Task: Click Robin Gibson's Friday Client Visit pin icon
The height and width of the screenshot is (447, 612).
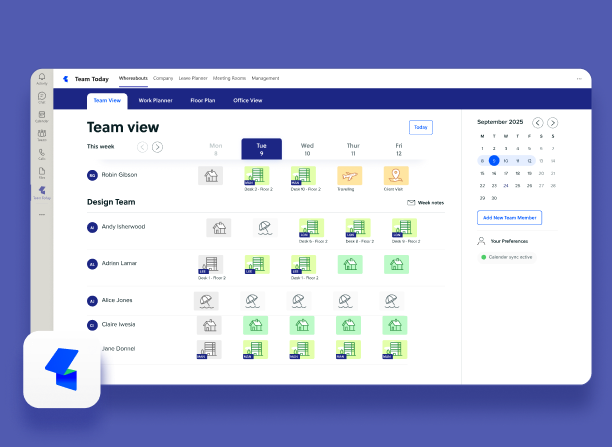Action: 396,176
